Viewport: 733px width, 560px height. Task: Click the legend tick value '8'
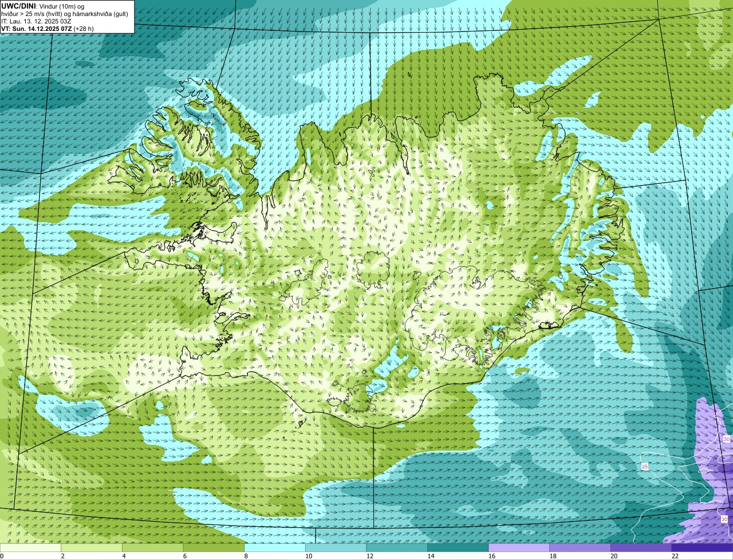pyautogui.click(x=246, y=556)
